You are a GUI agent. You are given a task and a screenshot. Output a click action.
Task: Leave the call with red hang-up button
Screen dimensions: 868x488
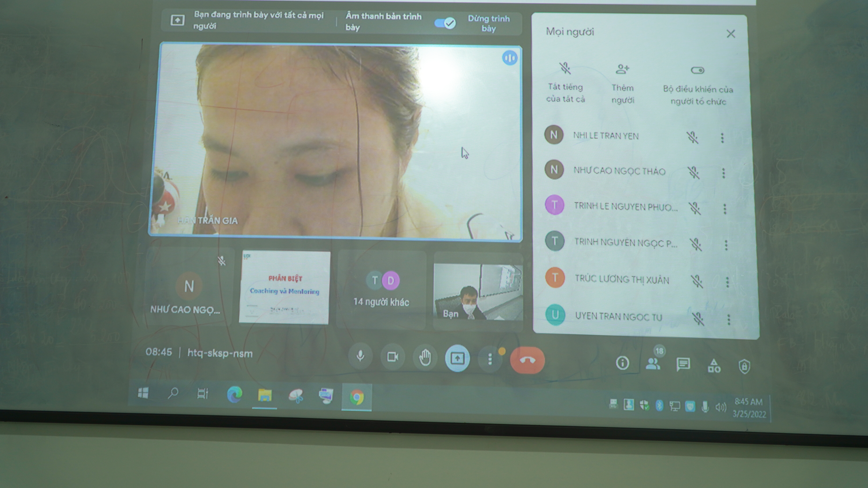(x=527, y=360)
